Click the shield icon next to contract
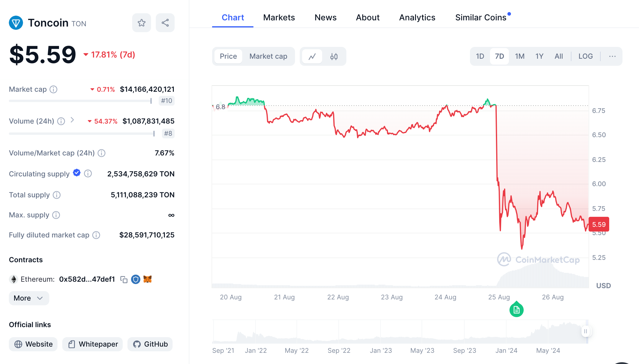Viewport: 639px width, 364px height. point(135,279)
